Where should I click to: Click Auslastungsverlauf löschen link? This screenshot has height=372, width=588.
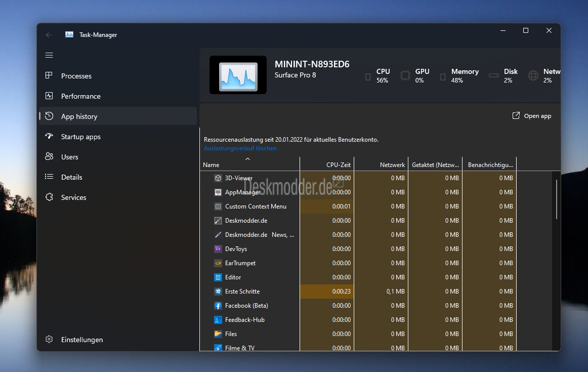click(x=240, y=148)
